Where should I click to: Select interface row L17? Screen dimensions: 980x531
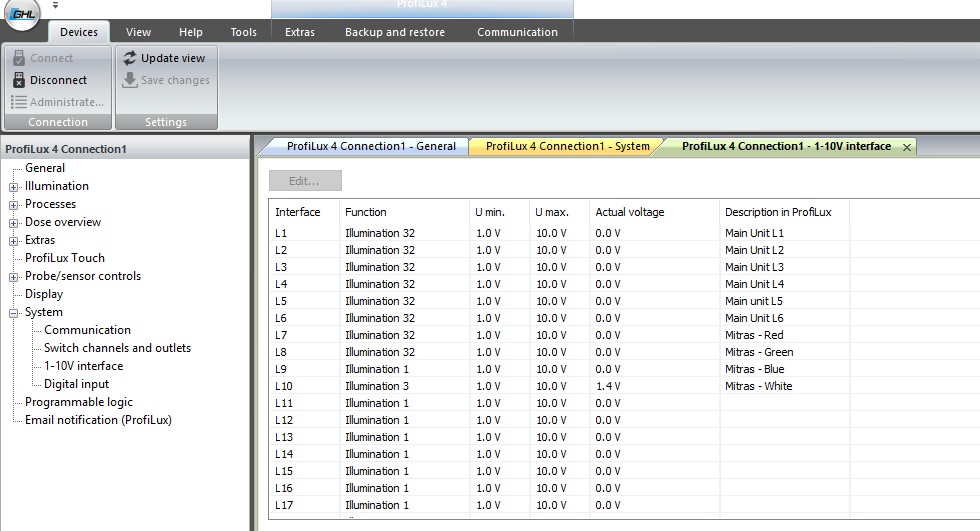[284, 505]
